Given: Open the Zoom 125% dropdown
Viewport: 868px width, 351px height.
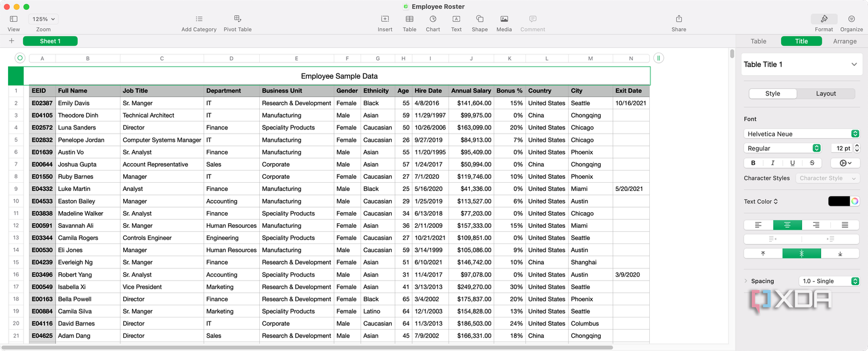Looking at the screenshot, I should [43, 19].
